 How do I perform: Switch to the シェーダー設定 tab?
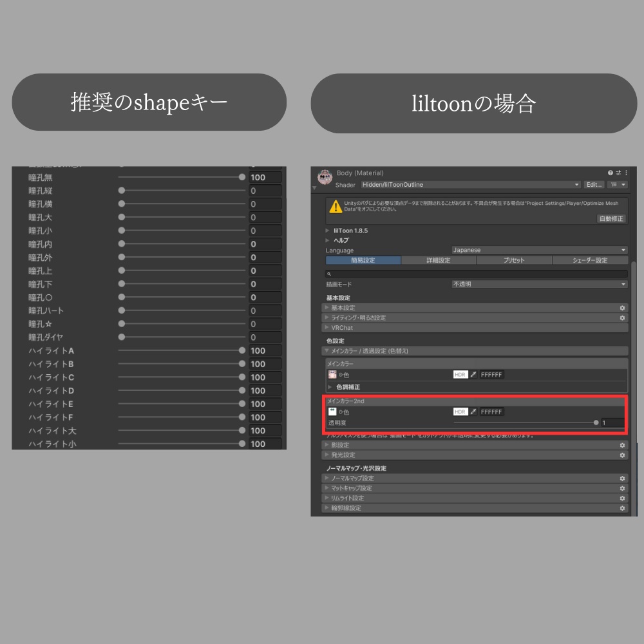point(590,260)
